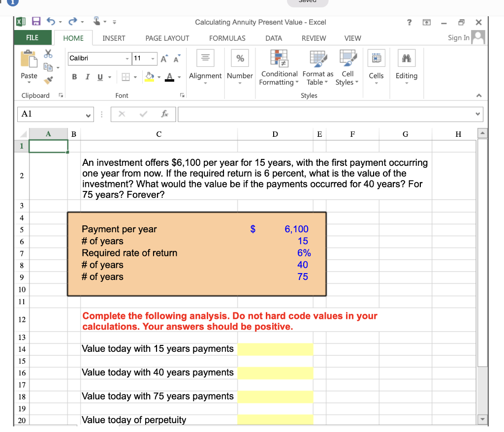
Task: Toggle italic formatting
Action: coord(87,77)
